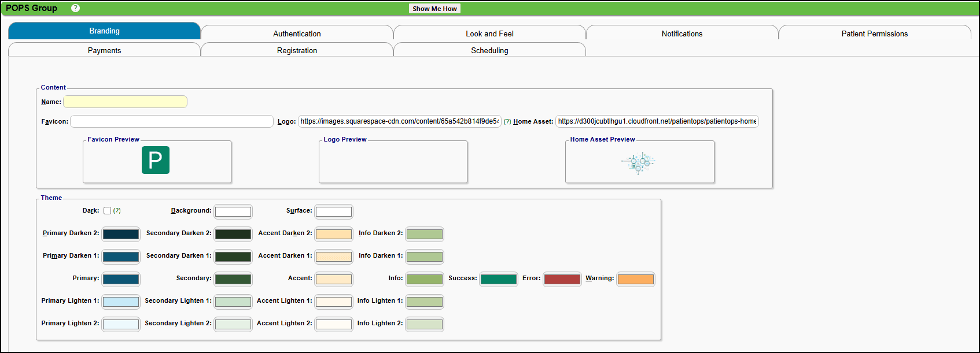Click the Name input field
The height and width of the screenshot is (353, 980).
click(125, 102)
